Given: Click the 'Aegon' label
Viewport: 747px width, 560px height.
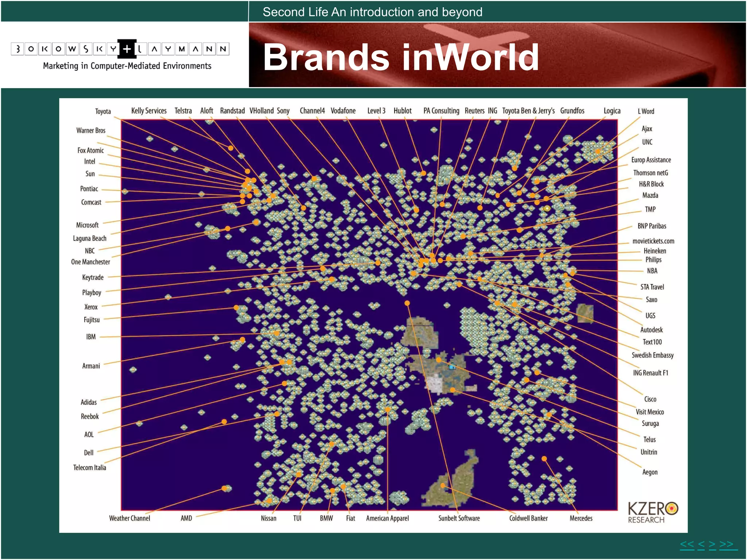Looking at the screenshot, I should pyautogui.click(x=650, y=472).
